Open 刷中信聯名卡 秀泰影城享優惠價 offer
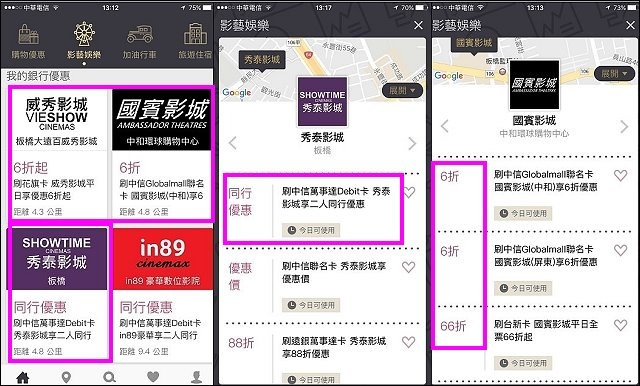The height and width of the screenshot is (386, 640). coord(334,273)
